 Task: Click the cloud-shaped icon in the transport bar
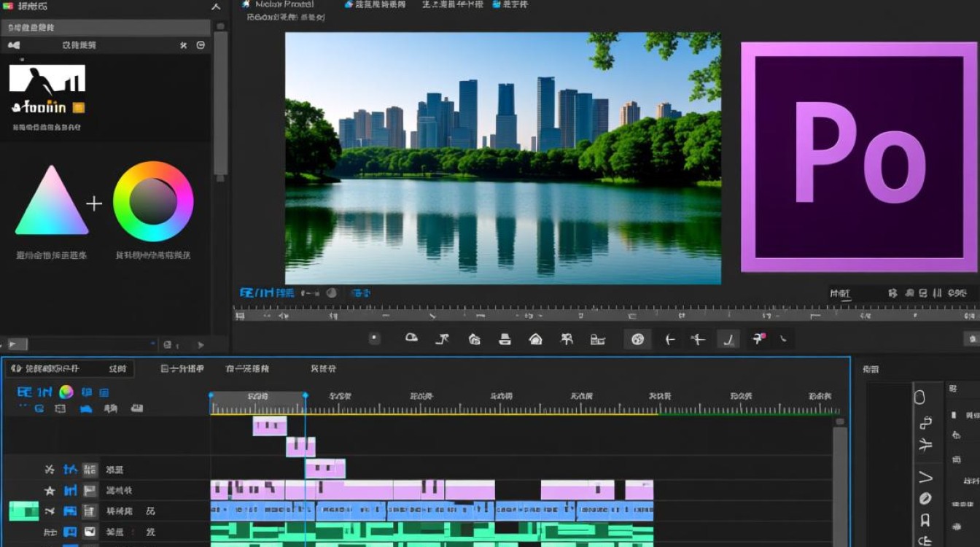point(411,338)
